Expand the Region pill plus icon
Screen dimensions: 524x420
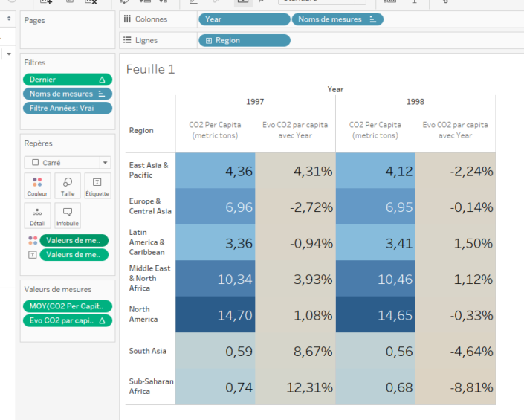(209, 40)
